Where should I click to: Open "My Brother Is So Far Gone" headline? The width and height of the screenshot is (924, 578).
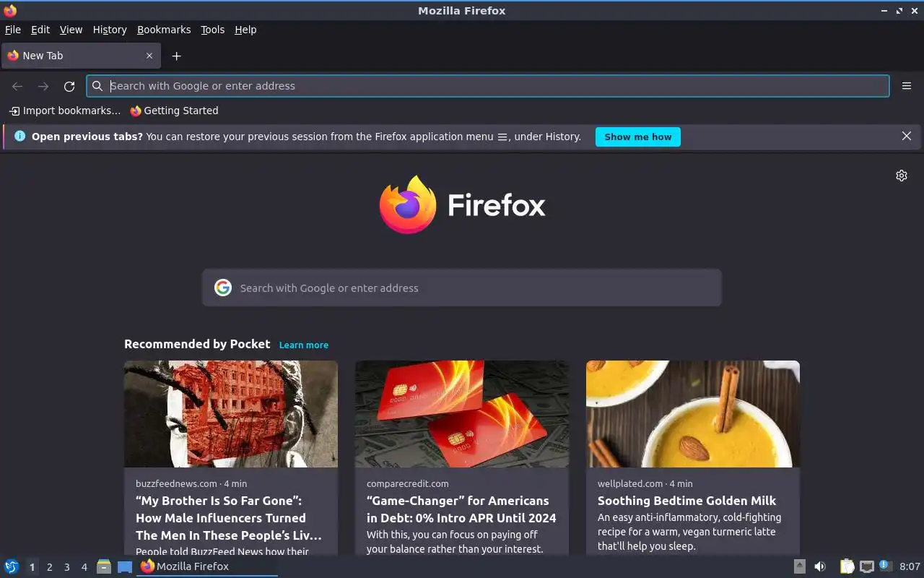click(229, 518)
